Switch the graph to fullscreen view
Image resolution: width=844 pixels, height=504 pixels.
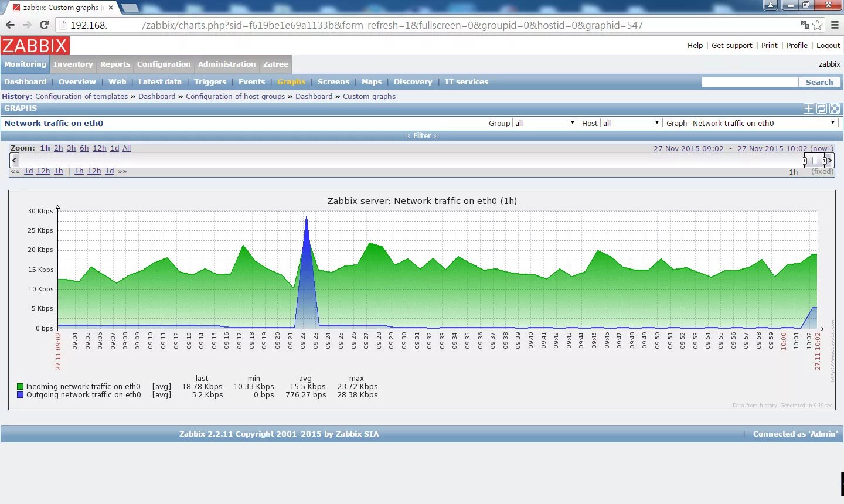(x=835, y=108)
